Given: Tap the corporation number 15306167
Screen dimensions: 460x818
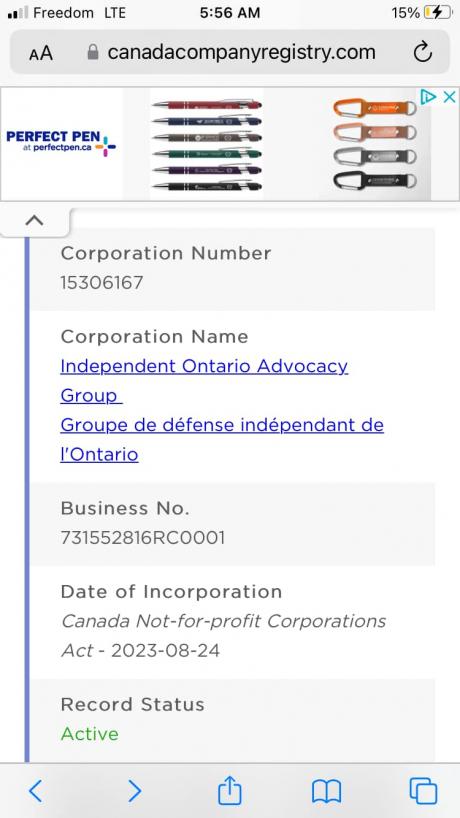Looking at the screenshot, I should click(102, 283).
